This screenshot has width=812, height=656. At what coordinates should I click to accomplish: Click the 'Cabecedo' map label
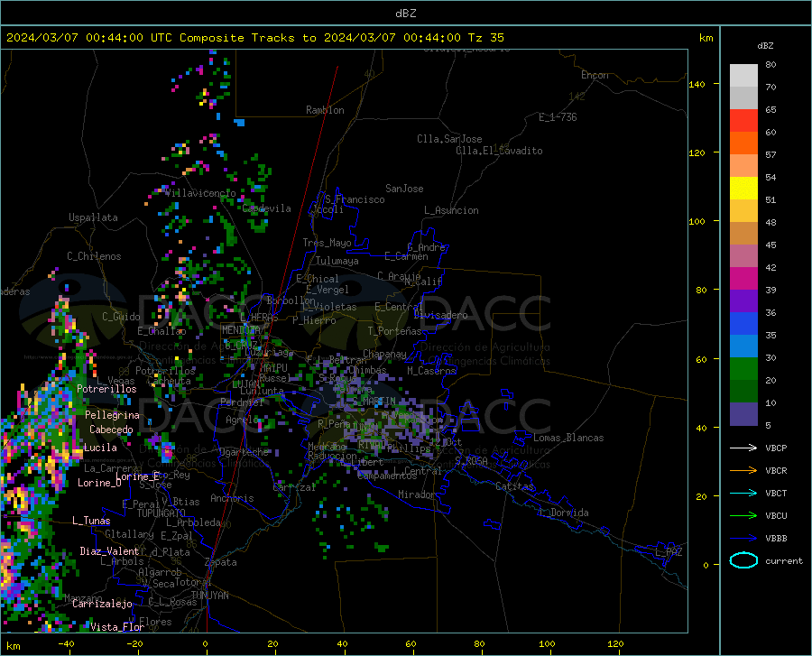point(111,430)
